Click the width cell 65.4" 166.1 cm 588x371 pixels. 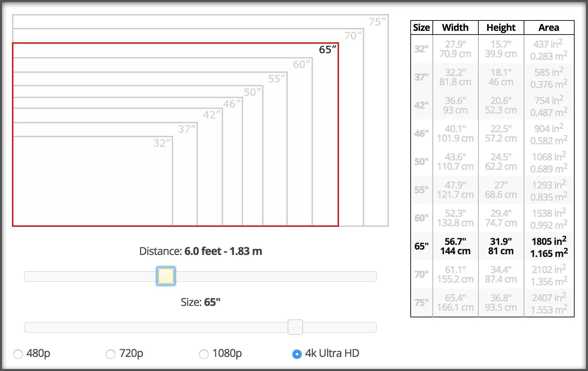455,303
